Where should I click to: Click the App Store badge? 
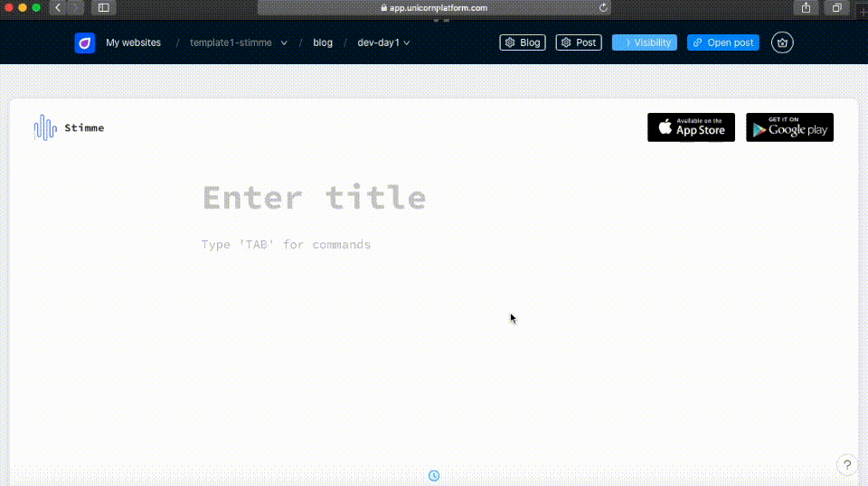pos(691,127)
